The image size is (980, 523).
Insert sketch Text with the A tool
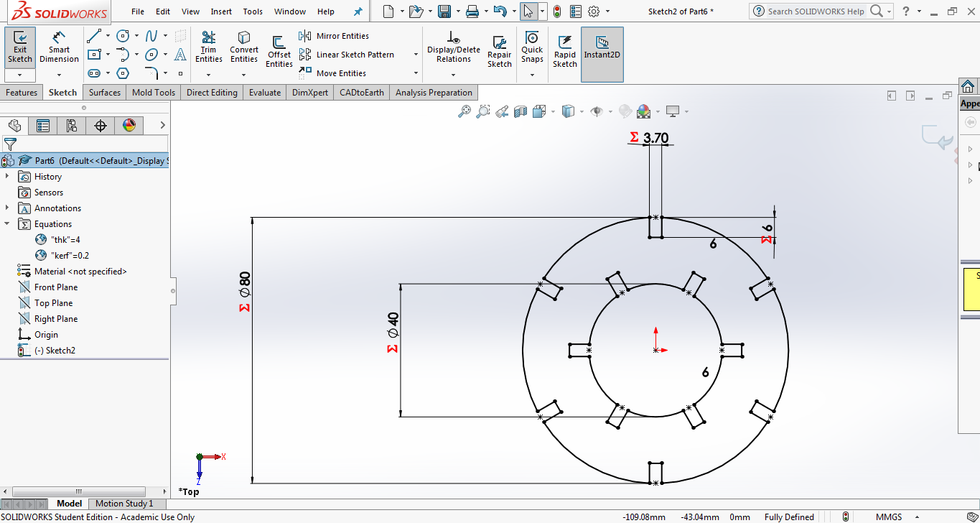pos(181,55)
